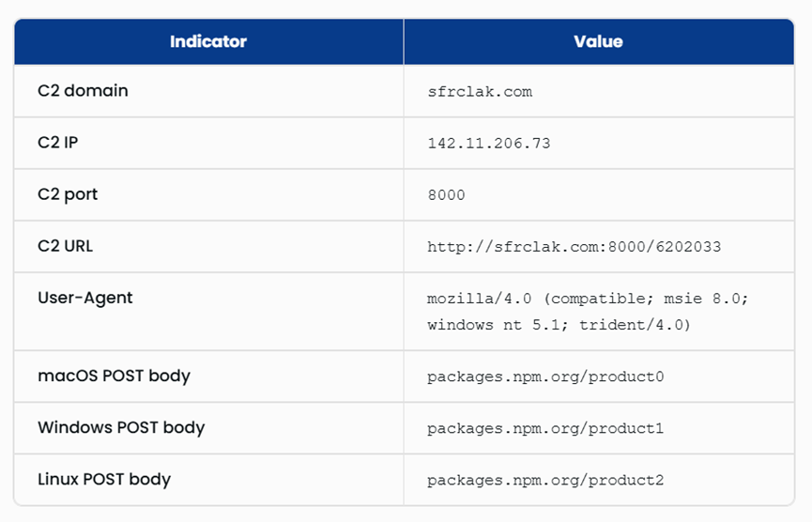Viewport: 812px width, 522px height.
Task: Click the packages.npm.org/product1 value
Action: click(545, 428)
